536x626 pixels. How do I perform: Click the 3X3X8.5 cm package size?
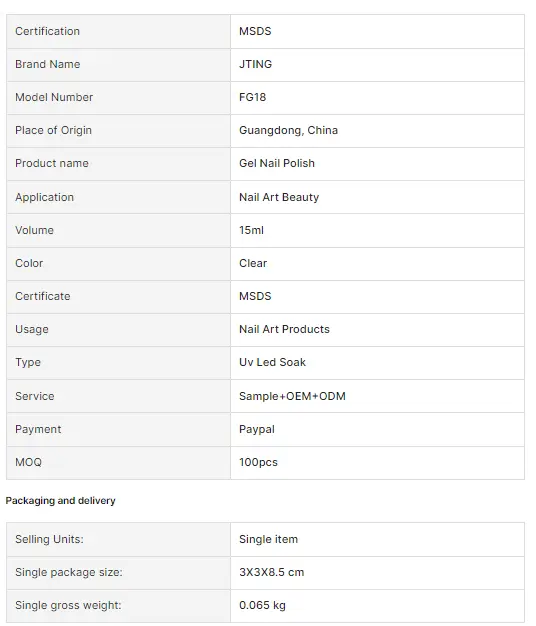click(x=271, y=572)
